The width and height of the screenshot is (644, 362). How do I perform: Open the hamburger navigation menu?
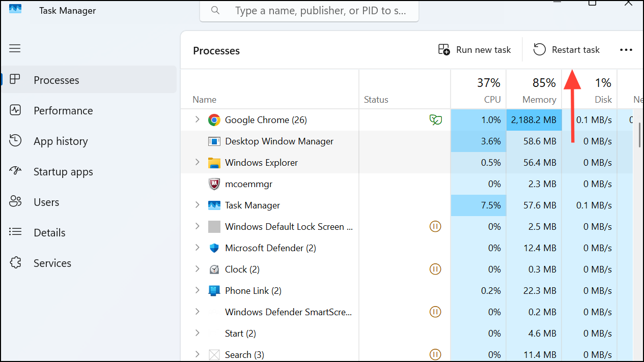15,48
